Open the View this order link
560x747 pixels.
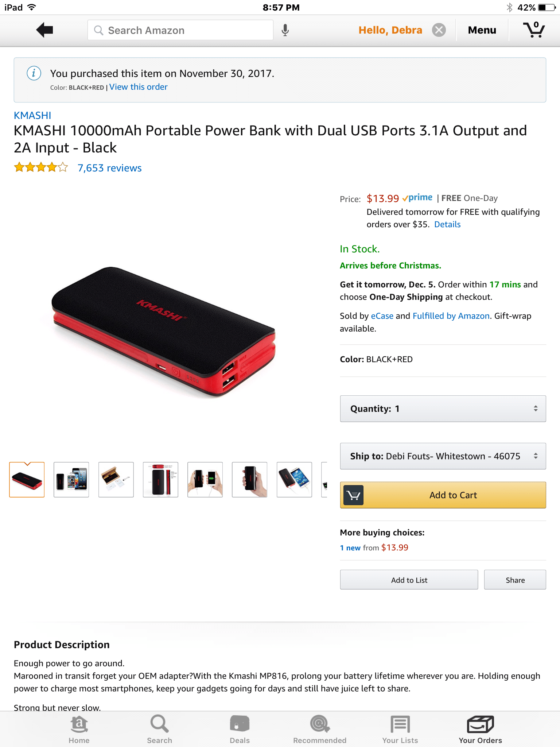139,87
